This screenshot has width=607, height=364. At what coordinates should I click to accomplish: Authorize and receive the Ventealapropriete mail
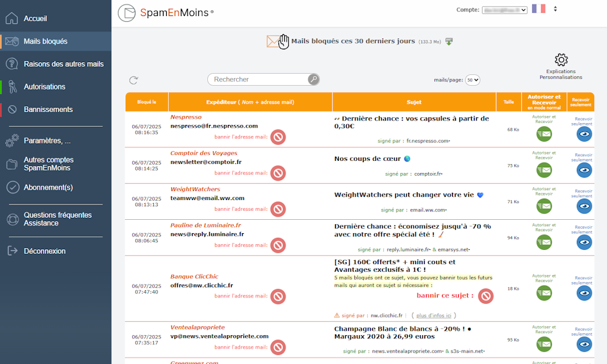click(x=544, y=344)
